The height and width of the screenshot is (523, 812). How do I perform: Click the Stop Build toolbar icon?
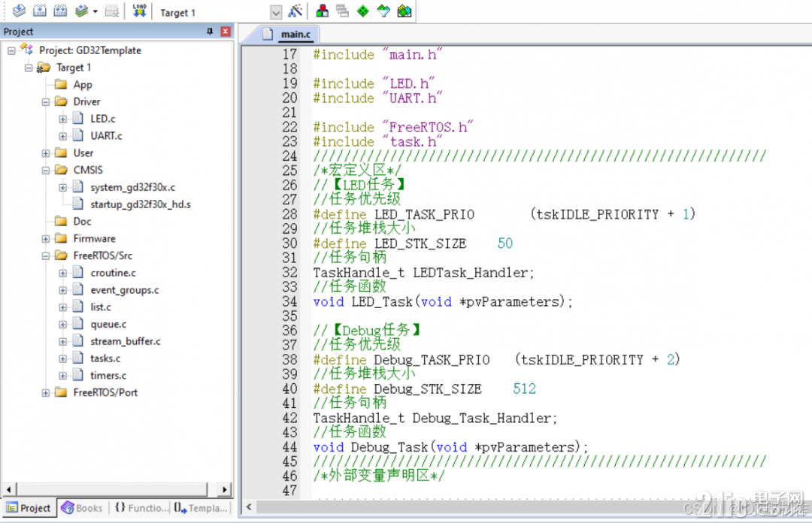(112, 11)
